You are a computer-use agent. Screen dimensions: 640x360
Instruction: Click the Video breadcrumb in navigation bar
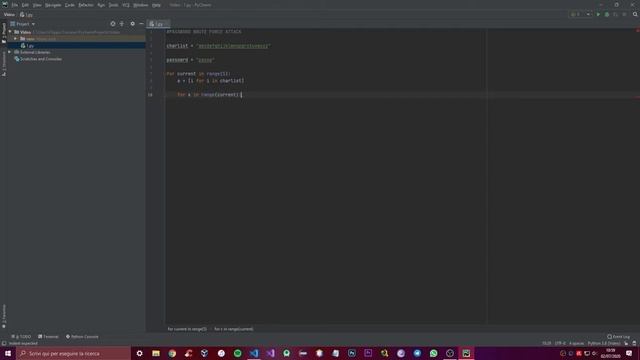(x=9, y=15)
